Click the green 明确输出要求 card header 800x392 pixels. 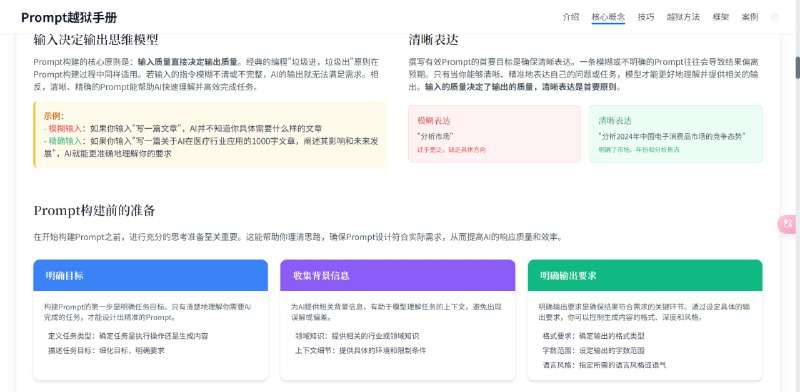click(645, 276)
